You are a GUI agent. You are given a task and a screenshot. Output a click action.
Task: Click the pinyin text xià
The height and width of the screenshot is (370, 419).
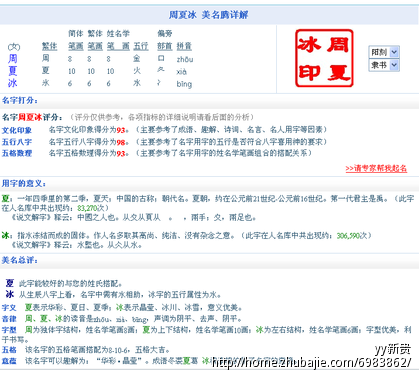[182, 72]
